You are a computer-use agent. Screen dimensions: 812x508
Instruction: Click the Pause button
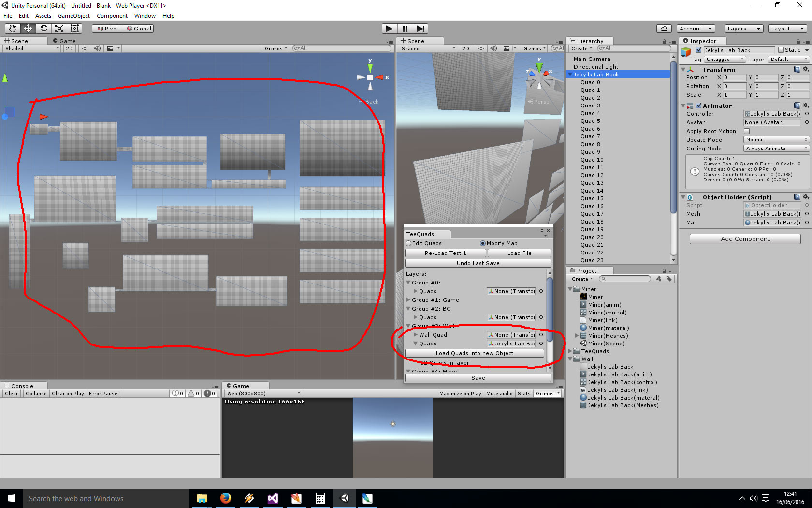pos(405,29)
